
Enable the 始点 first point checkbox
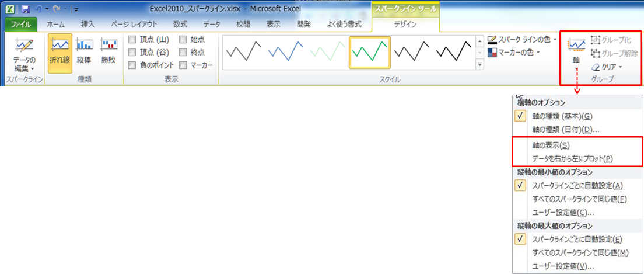[x=183, y=40]
